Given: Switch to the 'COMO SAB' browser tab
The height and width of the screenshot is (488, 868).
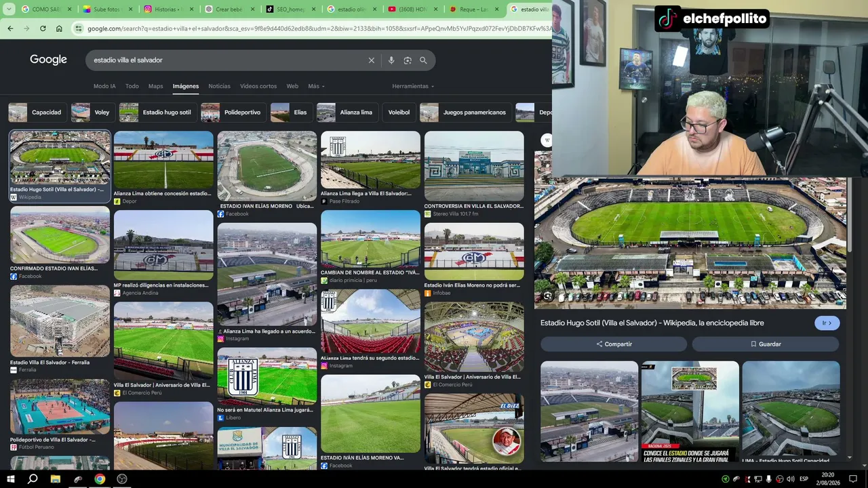Looking at the screenshot, I should pos(46,9).
